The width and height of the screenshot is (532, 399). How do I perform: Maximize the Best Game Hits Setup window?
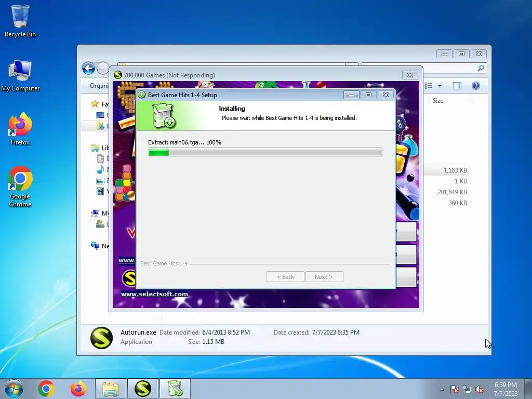tap(368, 95)
